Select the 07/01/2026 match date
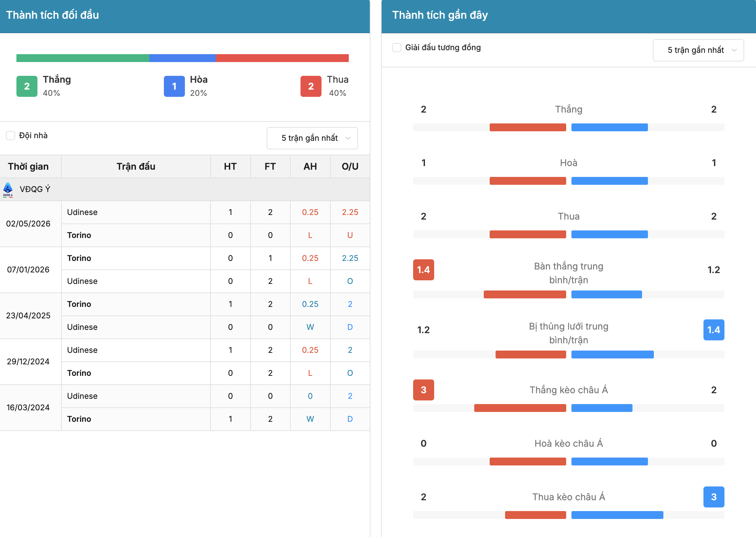 tap(29, 270)
